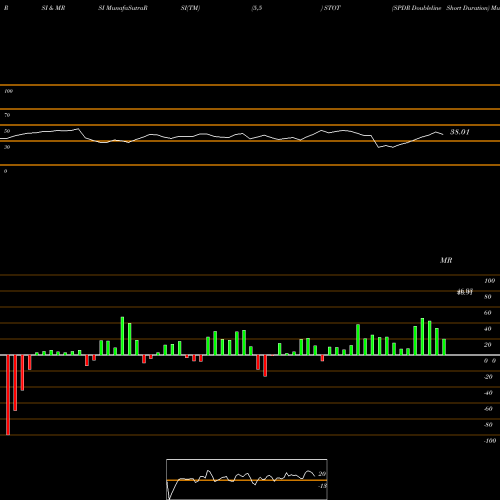
Task: Click the '(5,5' parameters header text
Action: coord(257,8)
